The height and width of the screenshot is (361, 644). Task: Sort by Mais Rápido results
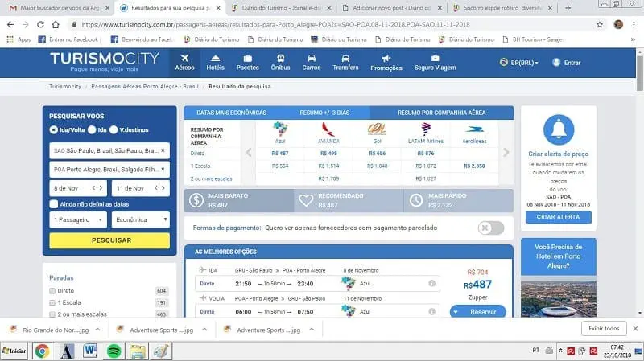click(x=459, y=201)
